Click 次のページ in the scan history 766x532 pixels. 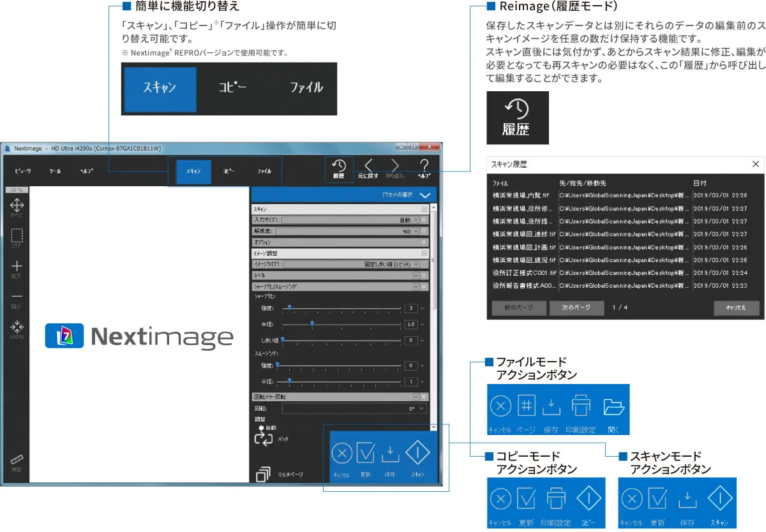pyautogui.click(x=576, y=307)
